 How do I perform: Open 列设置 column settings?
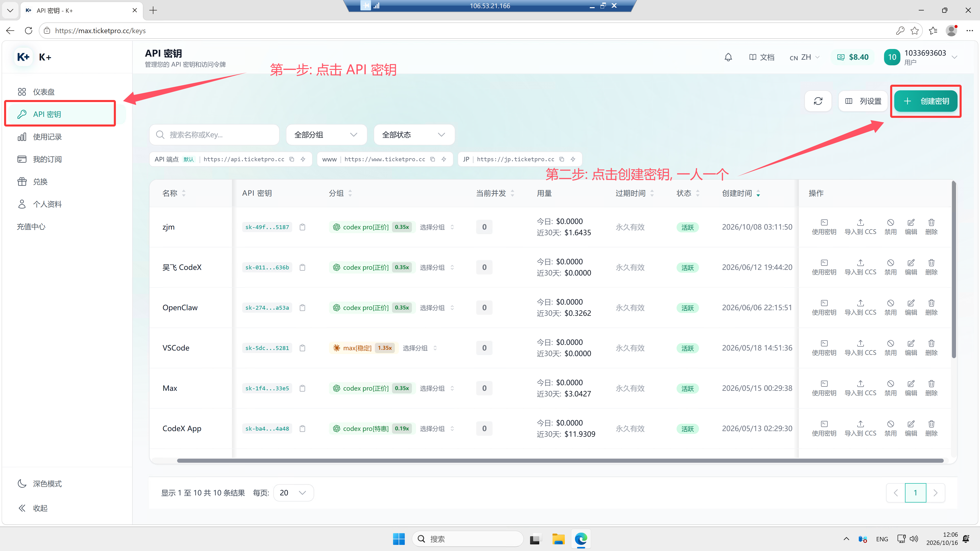coord(863,101)
